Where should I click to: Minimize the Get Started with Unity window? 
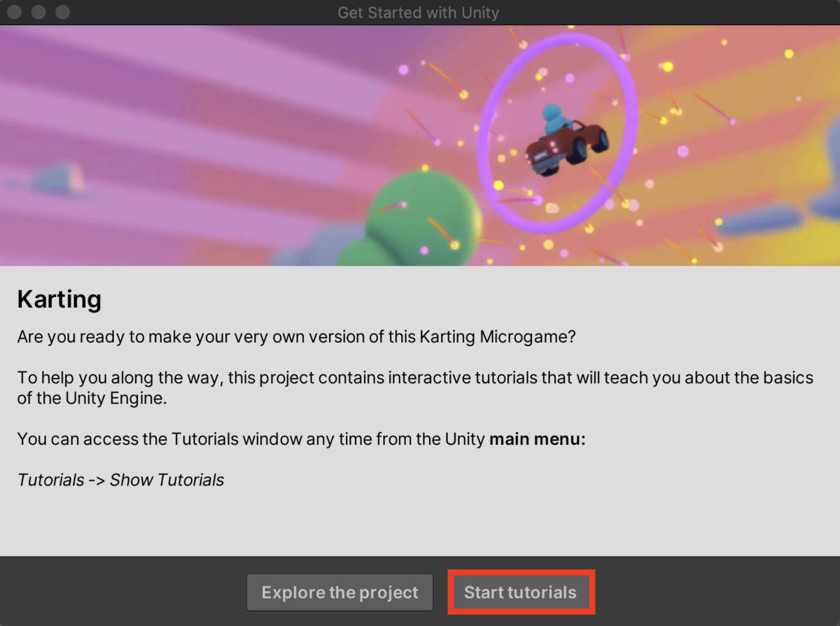pyautogui.click(x=39, y=12)
